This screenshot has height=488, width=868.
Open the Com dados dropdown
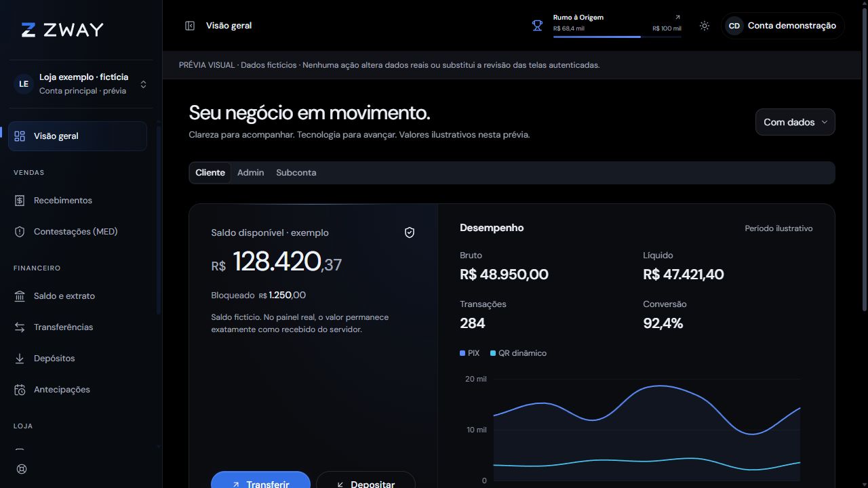795,122
